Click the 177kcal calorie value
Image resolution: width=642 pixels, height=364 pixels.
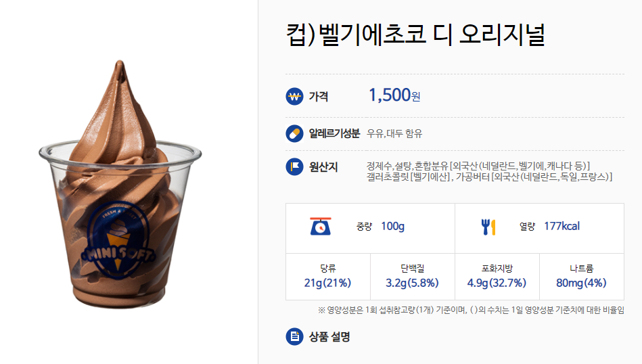(x=561, y=226)
